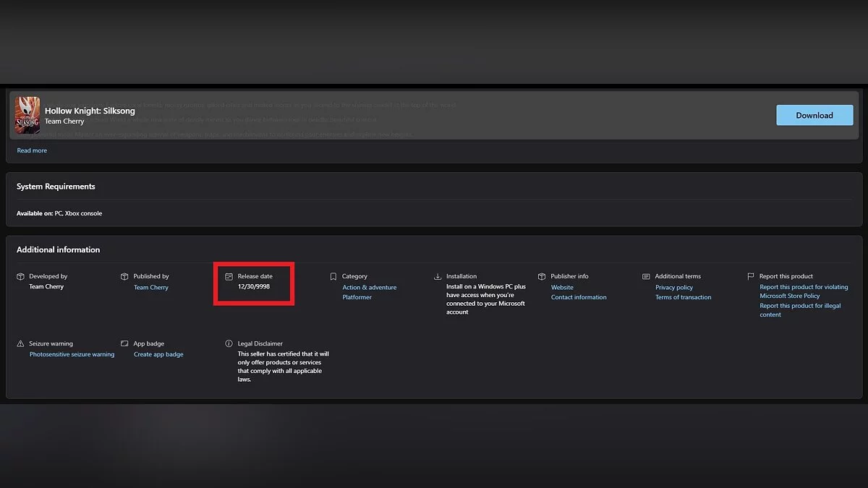Screen dimensions: 868x488
Task: Click the Category bookmark icon
Action: click(x=333, y=276)
